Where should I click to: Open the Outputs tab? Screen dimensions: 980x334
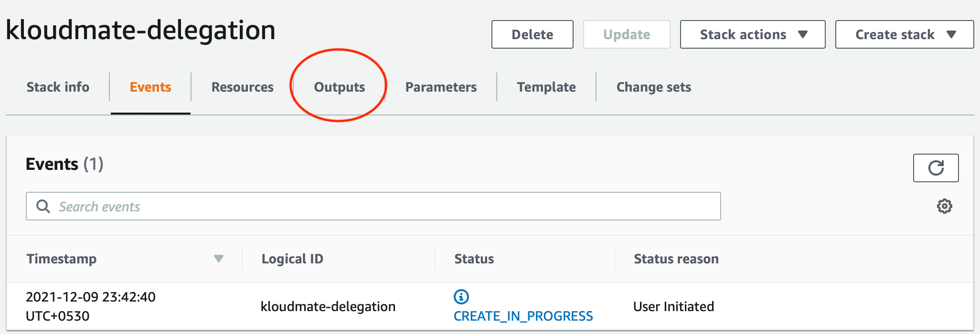[340, 87]
